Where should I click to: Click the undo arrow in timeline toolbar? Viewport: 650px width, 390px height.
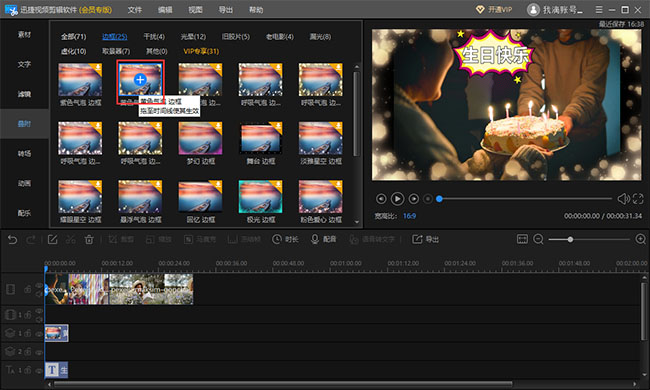coord(12,240)
